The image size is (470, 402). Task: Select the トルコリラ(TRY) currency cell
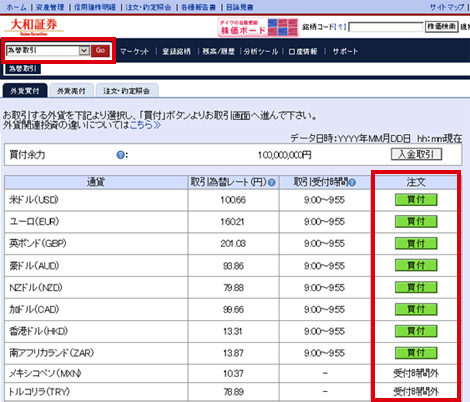[x=96, y=392]
